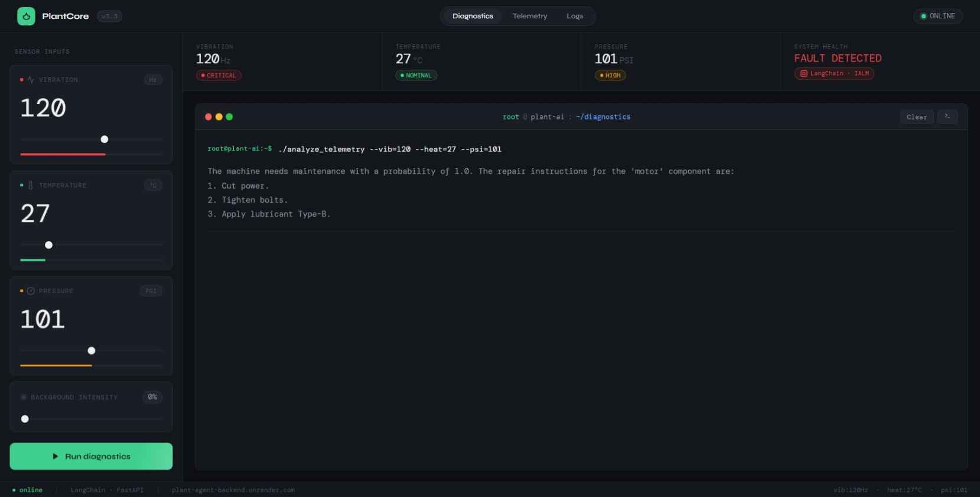Click the green terminal window dot

click(x=229, y=117)
